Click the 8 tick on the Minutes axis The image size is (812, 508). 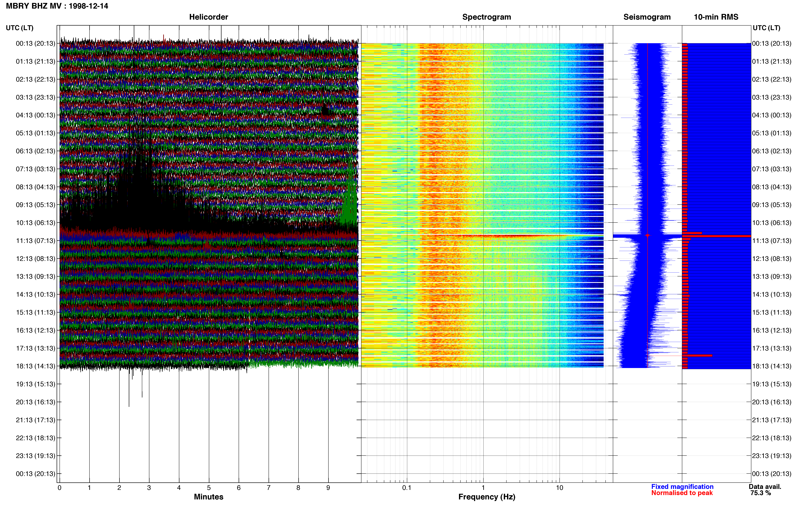(x=298, y=487)
